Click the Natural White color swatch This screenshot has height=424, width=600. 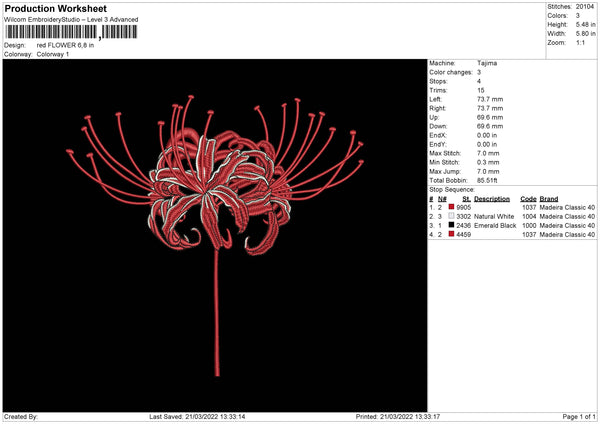(452, 216)
